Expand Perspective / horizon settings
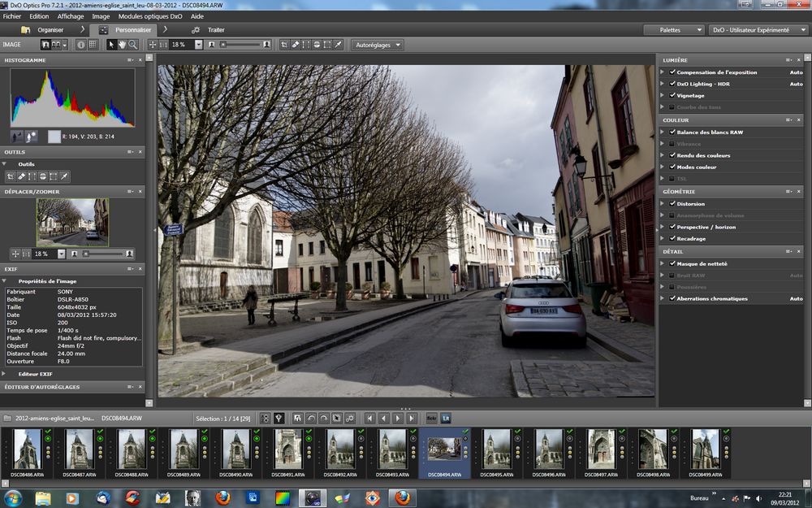Screen dimensions: 812x508 pos(663,227)
